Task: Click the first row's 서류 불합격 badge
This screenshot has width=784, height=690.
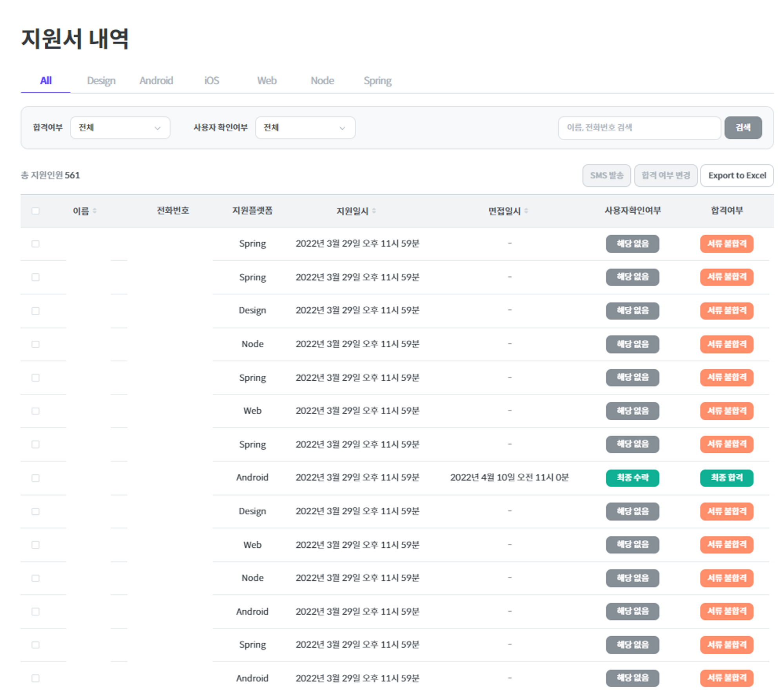Action: [x=726, y=243]
